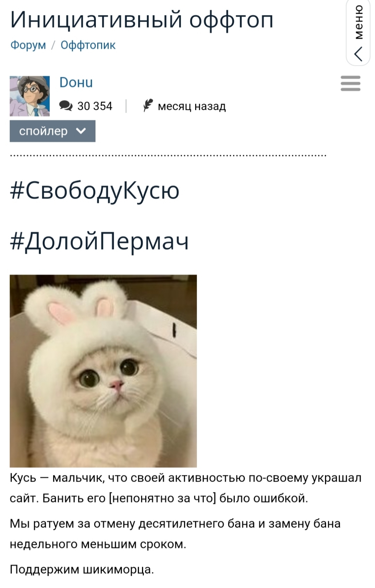Click the Инициативный оффтоп topic title
Viewport: 375px width, 588px height.
tap(142, 20)
